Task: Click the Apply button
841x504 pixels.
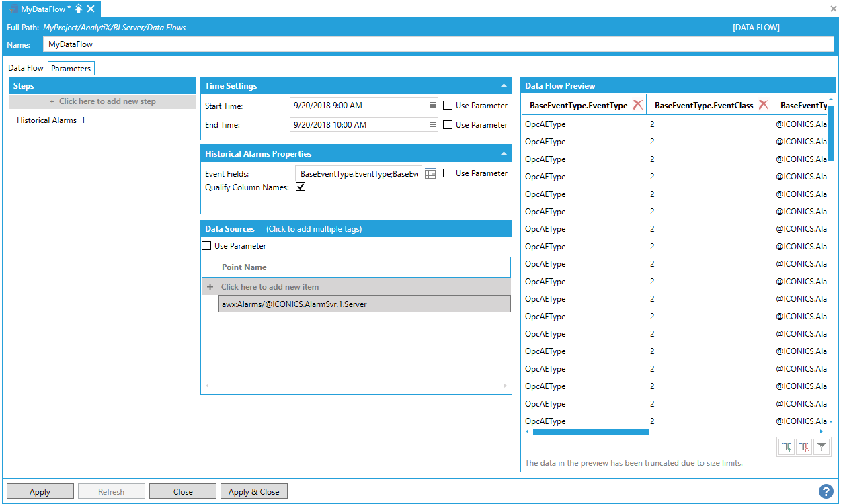Action: pyautogui.click(x=40, y=492)
